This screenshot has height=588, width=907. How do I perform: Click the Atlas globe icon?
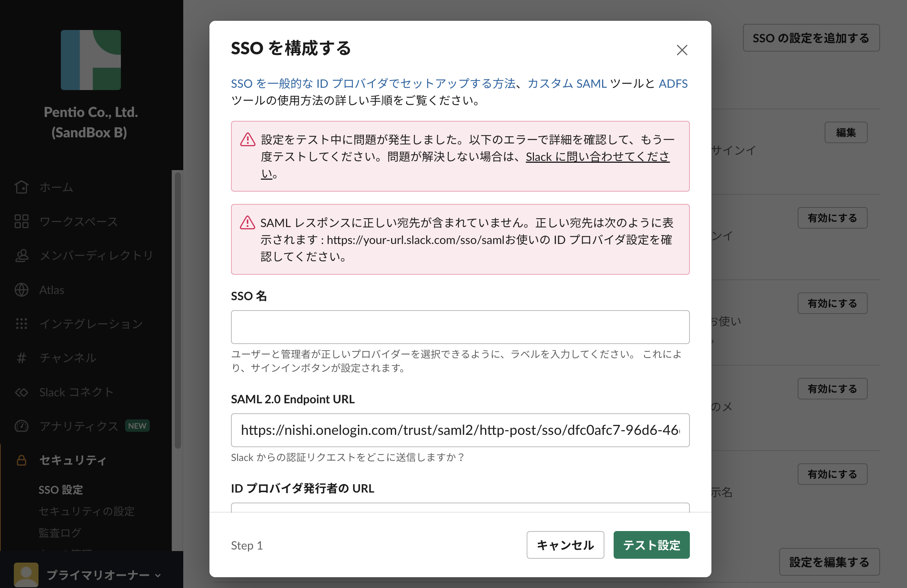pos(22,290)
